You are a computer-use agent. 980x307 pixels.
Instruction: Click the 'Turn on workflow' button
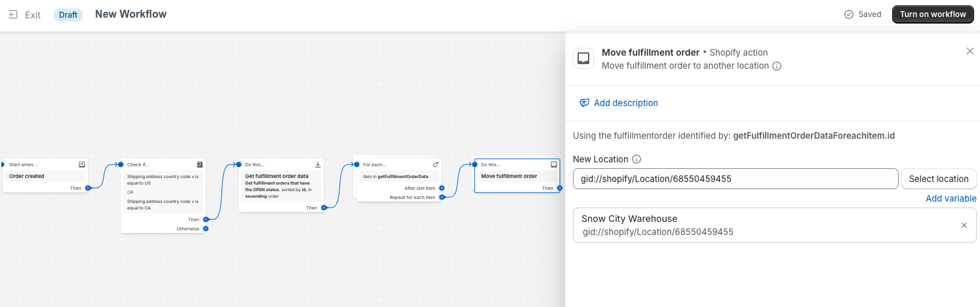933,14
